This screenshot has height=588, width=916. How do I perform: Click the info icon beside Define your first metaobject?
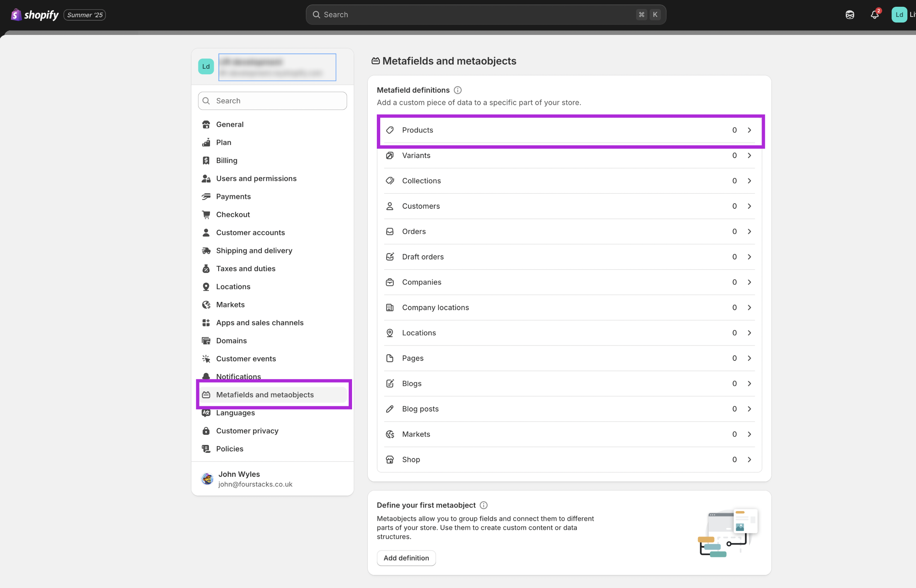pyautogui.click(x=483, y=505)
